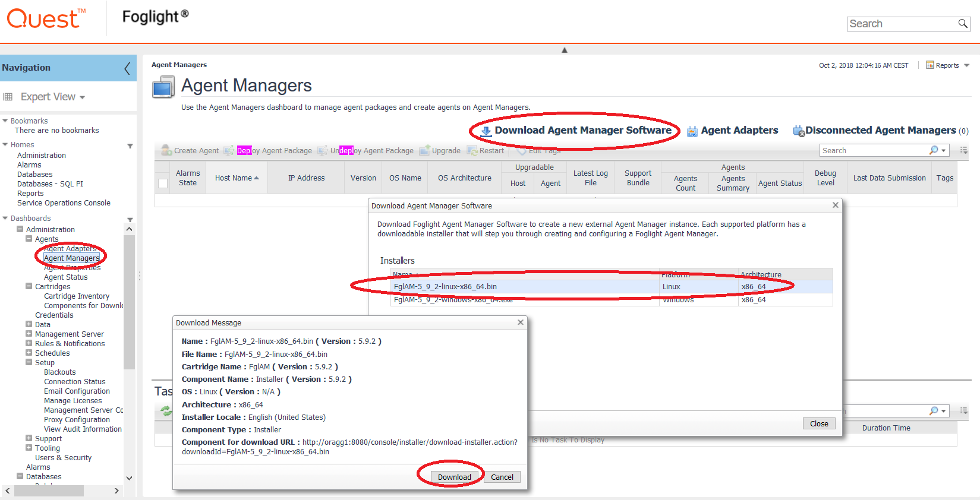Click the search magnifier icon at top
Screen dimensions: 980x500
click(963, 24)
